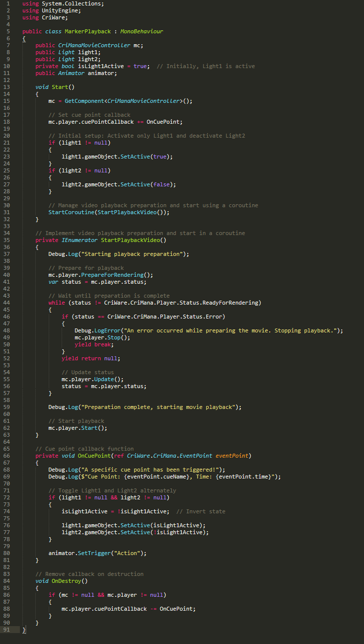Click 'isLight1Active = true' in the bool declaration
The image size is (364, 644).
[x=112, y=66]
